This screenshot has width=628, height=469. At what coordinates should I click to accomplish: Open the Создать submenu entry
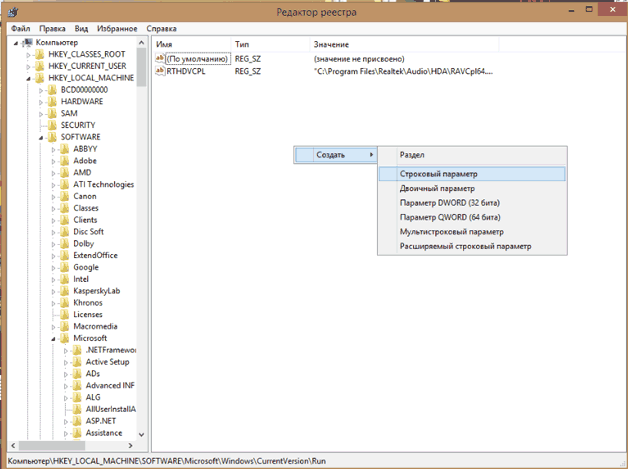[336, 155]
